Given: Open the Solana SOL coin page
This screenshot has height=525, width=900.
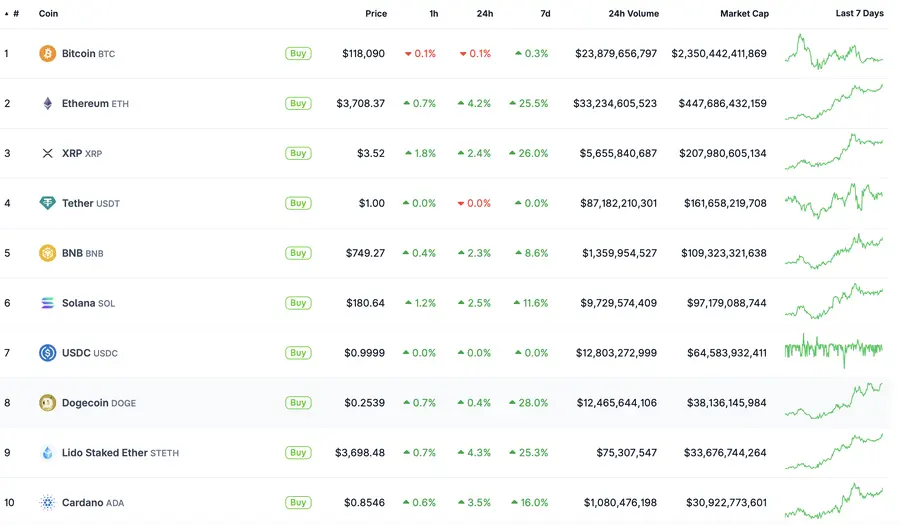Looking at the screenshot, I should (x=88, y=303).
